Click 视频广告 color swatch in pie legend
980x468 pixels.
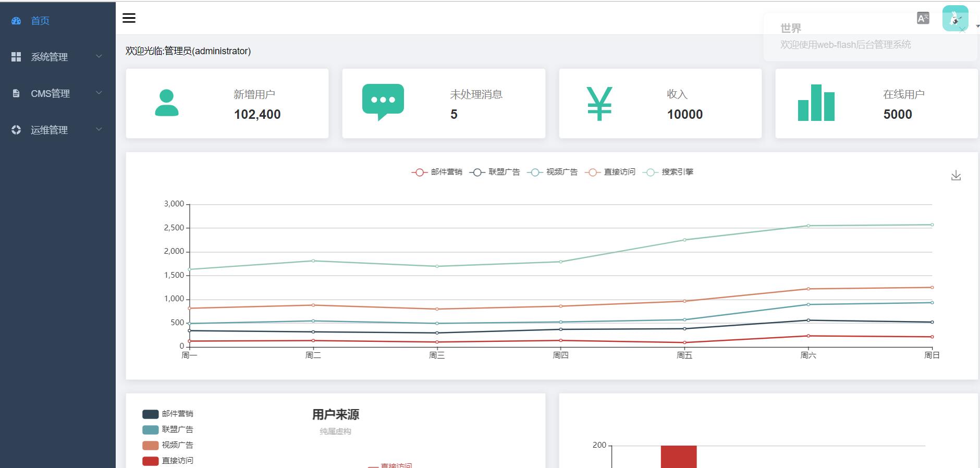(x=150, y=445)
